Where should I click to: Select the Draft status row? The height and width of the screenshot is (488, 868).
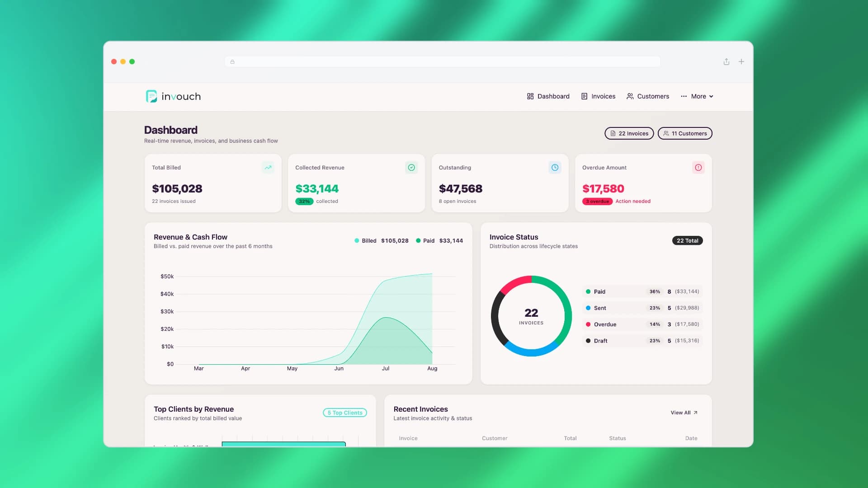[642, 341]
